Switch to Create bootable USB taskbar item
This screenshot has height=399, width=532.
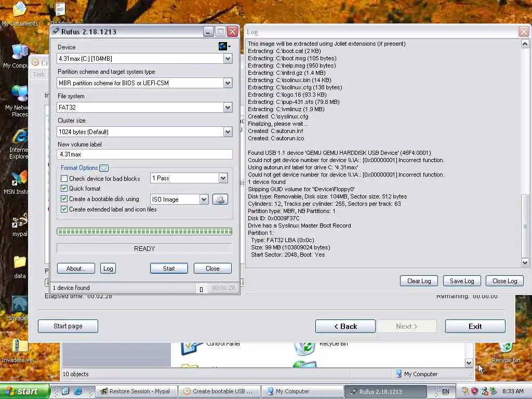[219, 391]
